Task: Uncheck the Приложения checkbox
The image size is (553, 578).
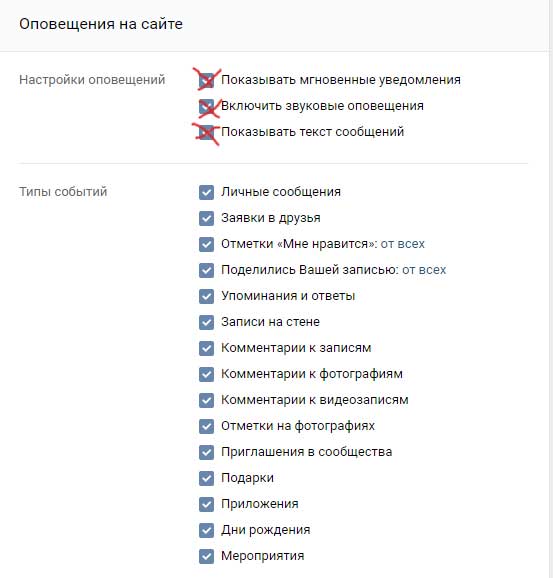Action: tap(206, 504)
